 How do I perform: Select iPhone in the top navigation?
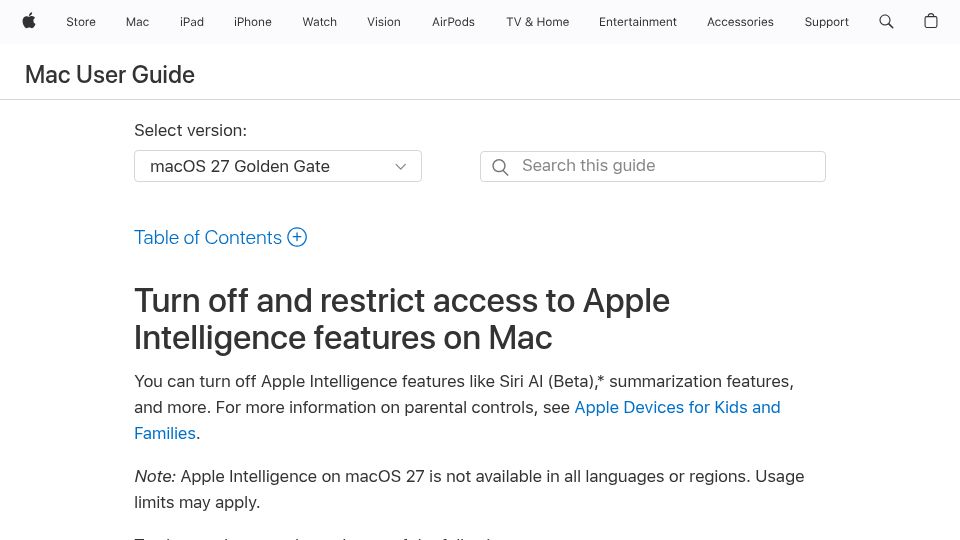(x=252, y=22)
